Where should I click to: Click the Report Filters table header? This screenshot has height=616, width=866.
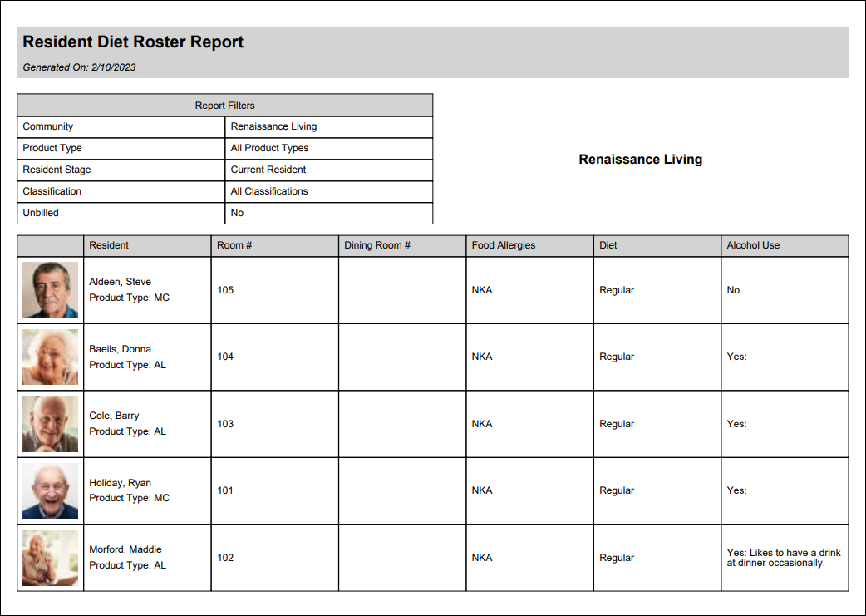(x=224, y=106)
